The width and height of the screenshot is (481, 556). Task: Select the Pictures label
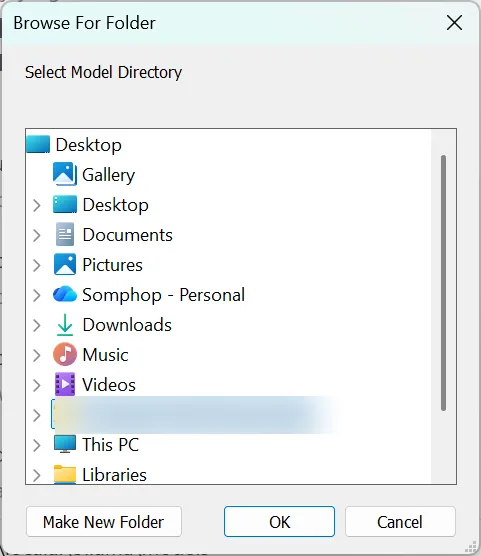[112, 265]
